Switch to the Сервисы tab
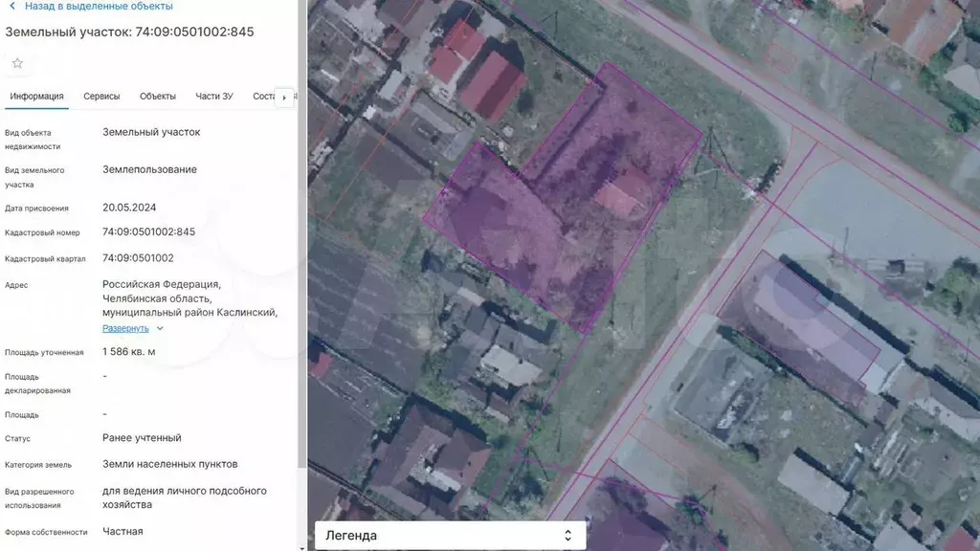 coord(101,97)
